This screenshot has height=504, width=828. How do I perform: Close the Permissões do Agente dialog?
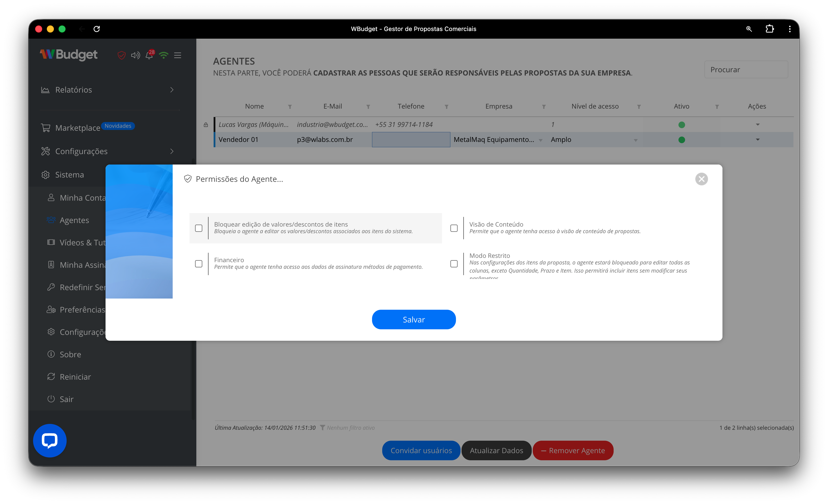click(701, 179)
